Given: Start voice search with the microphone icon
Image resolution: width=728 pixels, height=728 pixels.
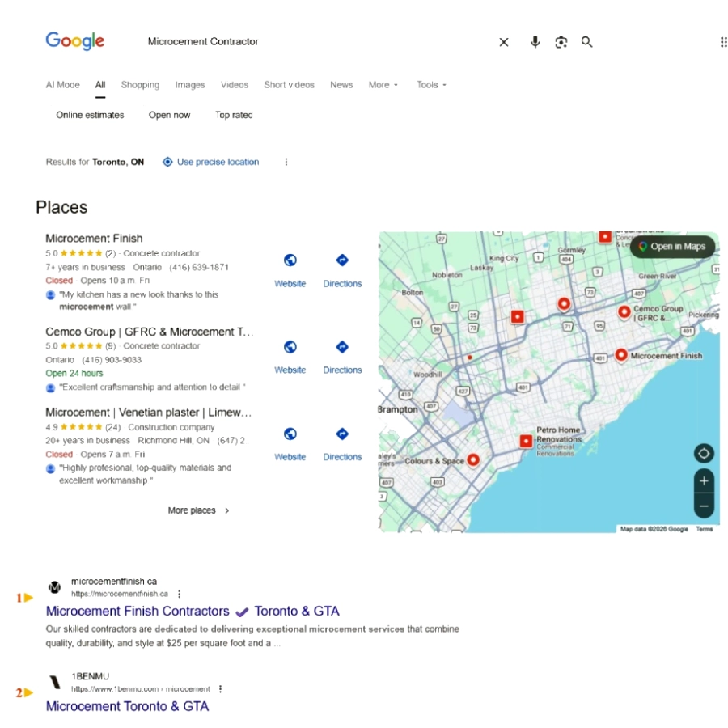Looking at the screenshot, I should pyautogui.click(x=535, y=42).
